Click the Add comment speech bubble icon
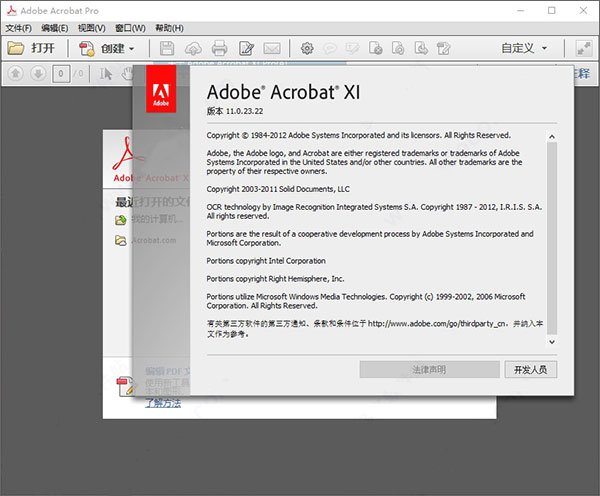 [x=330, y=49]
